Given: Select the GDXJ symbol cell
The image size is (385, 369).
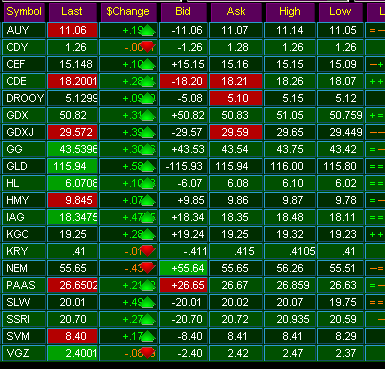Looking at the screenshot, I should (24, 132).
